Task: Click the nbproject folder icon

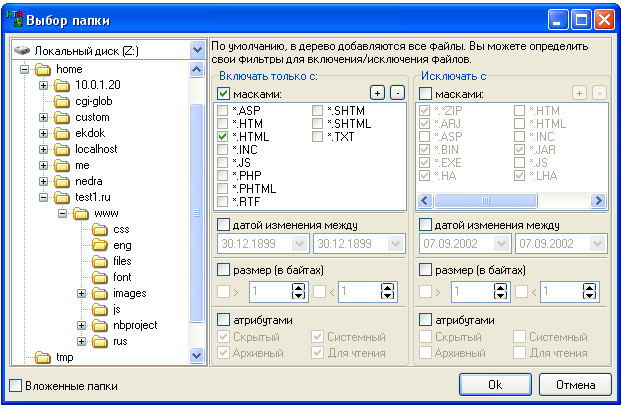Action: tap(100, 325)
